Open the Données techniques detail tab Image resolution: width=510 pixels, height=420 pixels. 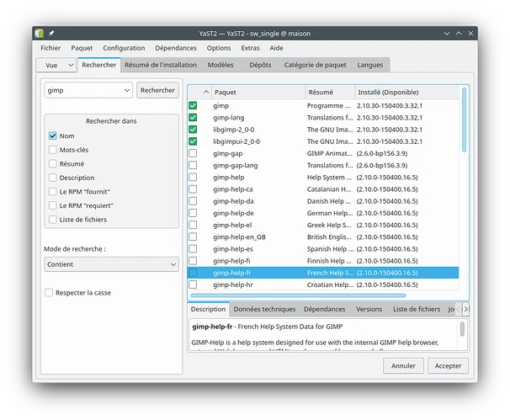(264, 309)
